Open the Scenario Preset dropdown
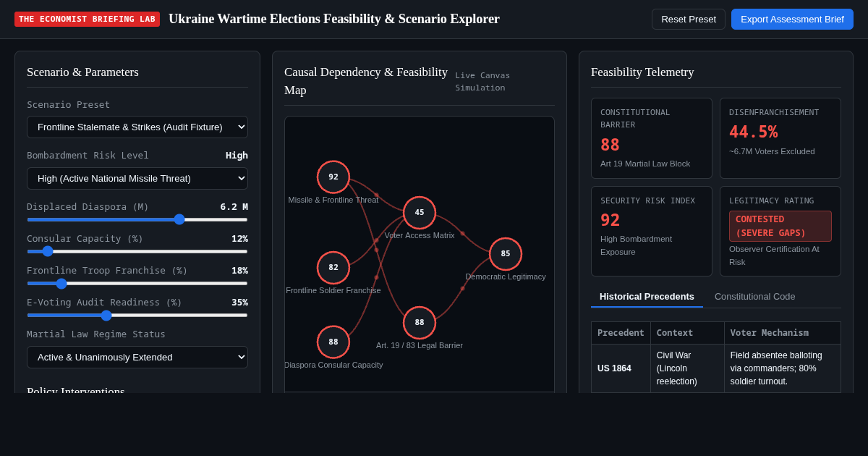868x456 pixels. (137, 127)
